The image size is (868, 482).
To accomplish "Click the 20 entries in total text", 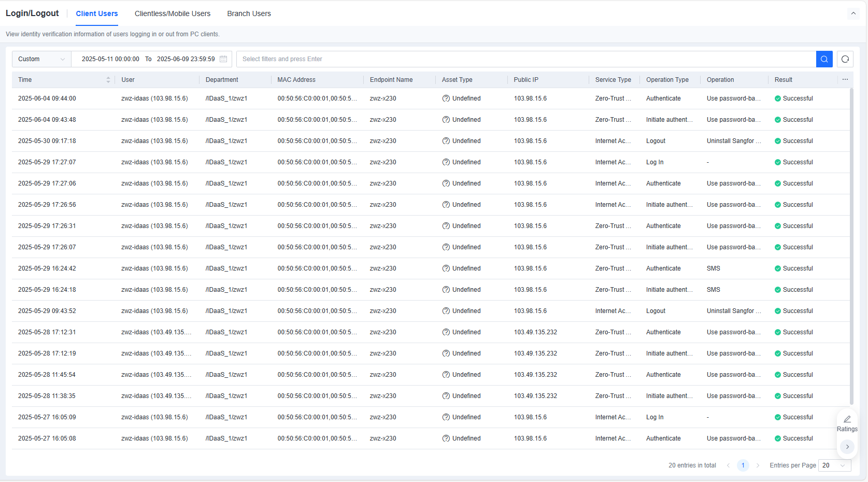I will (692, 465).
